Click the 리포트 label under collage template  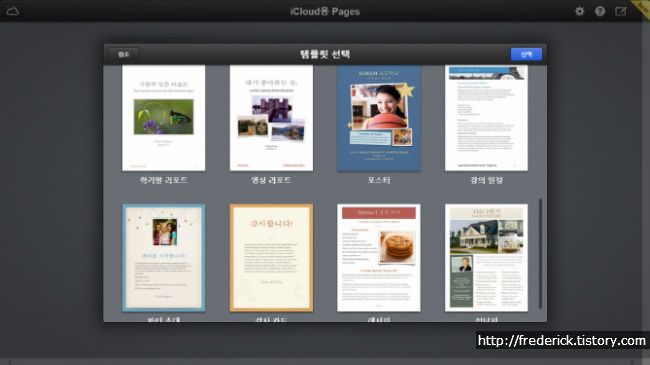271,180
